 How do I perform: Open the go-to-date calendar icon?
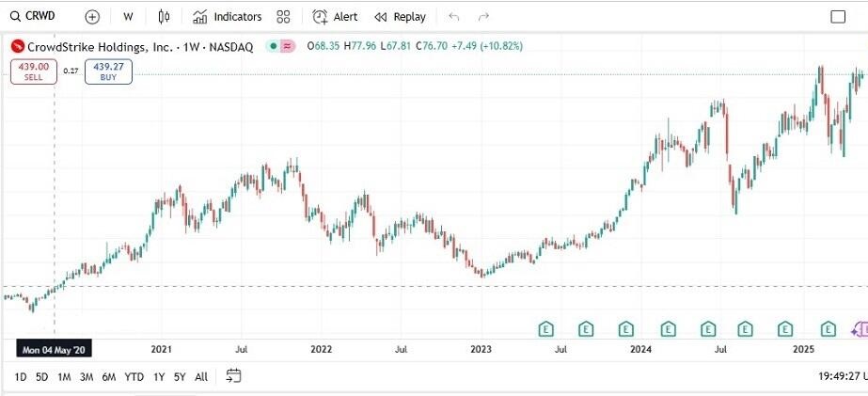[234, 376]
